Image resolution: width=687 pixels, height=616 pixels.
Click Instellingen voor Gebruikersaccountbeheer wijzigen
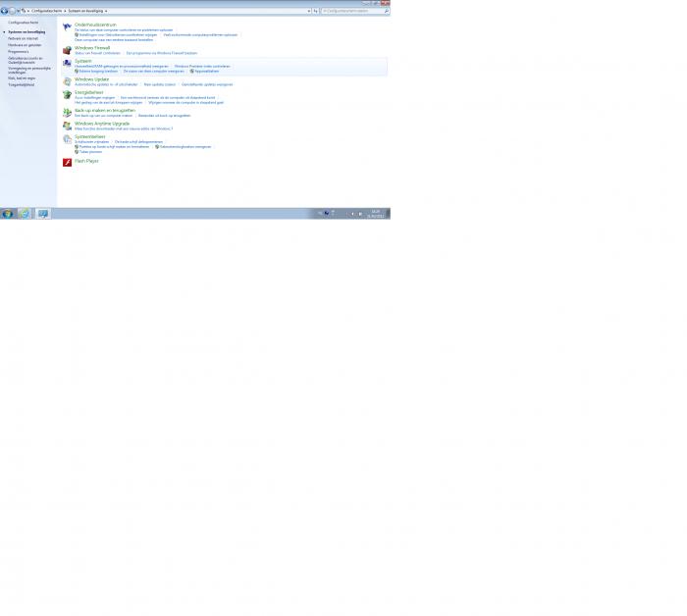(x=118, y=34)
